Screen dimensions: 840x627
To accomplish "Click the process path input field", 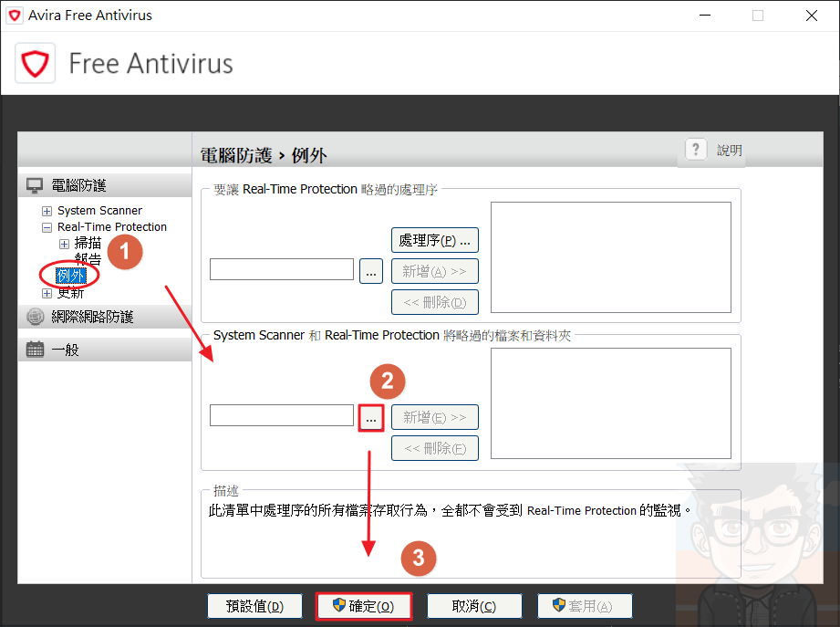I will pyautogui.click(x=282, y=269).
